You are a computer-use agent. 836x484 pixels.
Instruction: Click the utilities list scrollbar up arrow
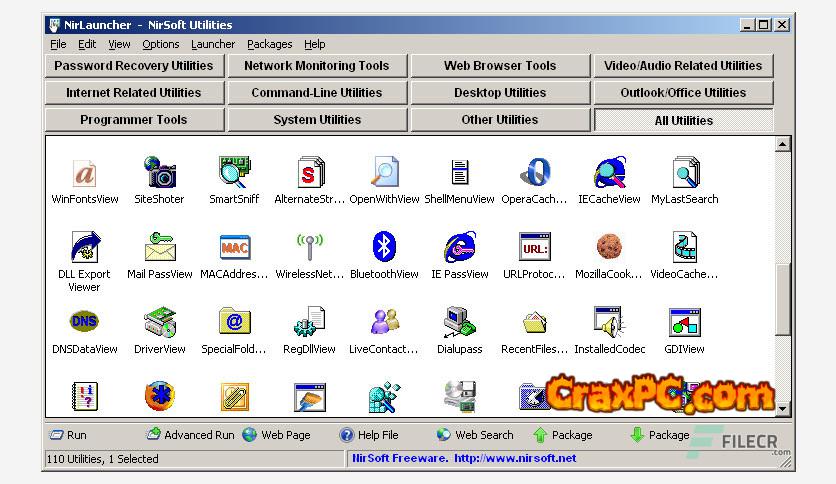tap(782, 144)
